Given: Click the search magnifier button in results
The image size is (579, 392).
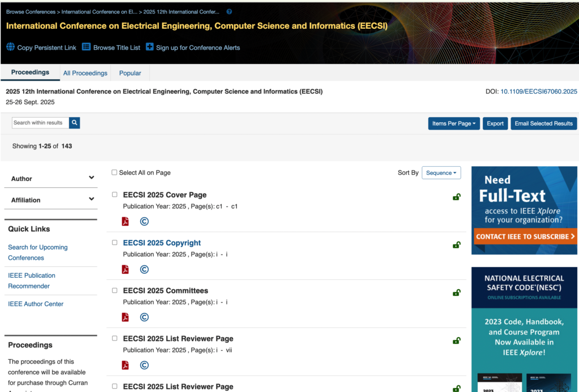Looking at the screenshot, I should tap(74, 123).
